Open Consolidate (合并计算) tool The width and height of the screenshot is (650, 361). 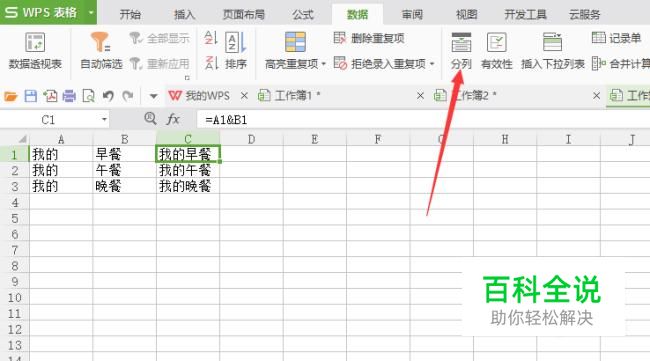pos(621,64)
